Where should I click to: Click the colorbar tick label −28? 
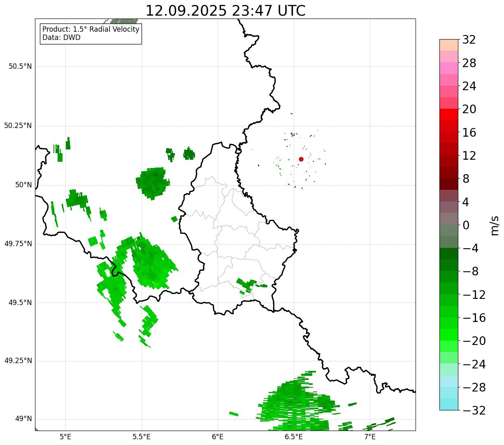pyautogui.click(x=474, y=387)
